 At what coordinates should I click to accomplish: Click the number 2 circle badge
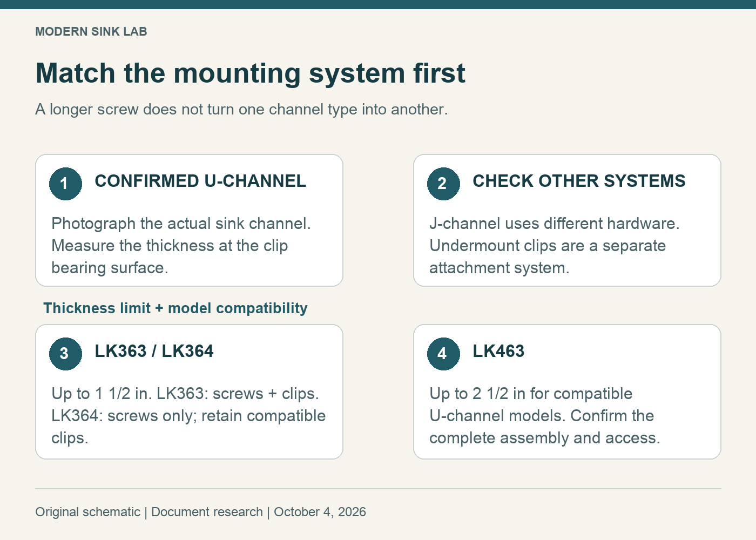pyautogui.click(x=443, y=184)
